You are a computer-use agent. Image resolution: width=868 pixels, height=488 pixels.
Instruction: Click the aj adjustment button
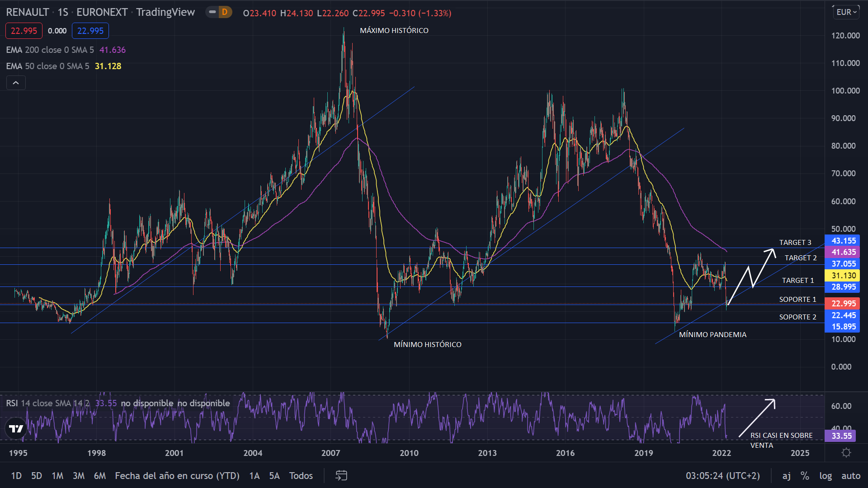787,475
